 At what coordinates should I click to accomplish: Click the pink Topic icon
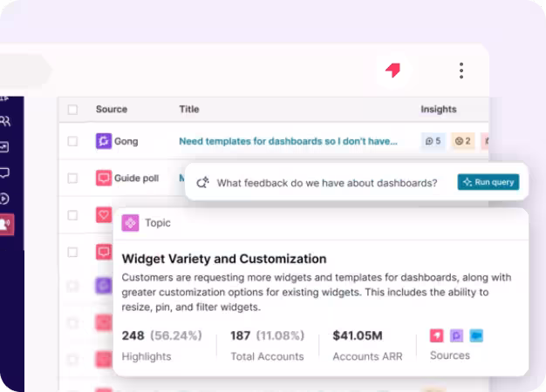coord(130,223)
